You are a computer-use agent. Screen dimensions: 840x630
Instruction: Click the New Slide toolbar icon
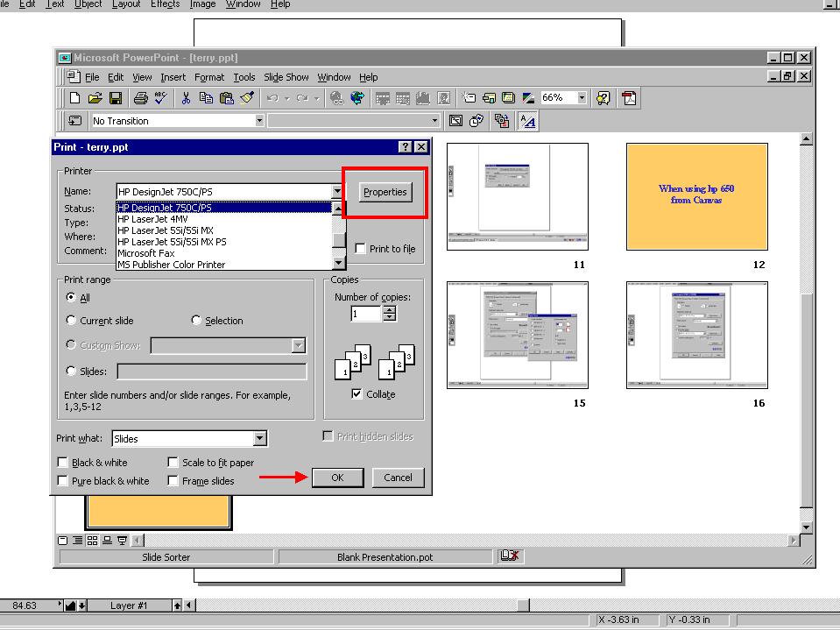469,98
